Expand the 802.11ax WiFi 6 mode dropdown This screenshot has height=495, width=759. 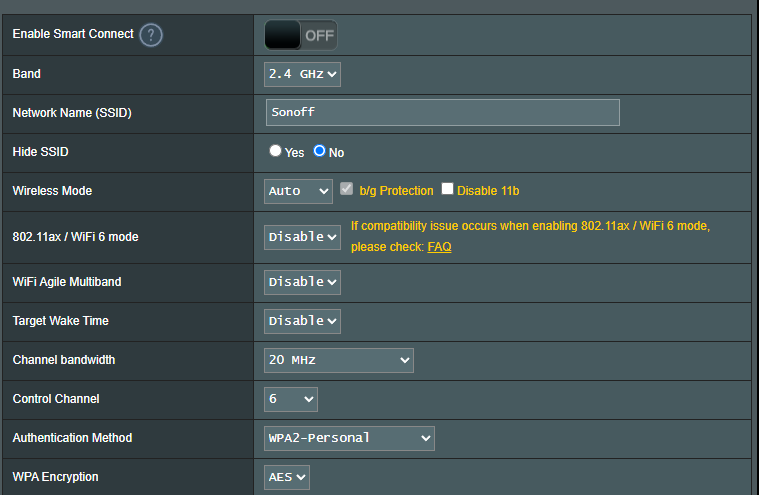point(302,237)
